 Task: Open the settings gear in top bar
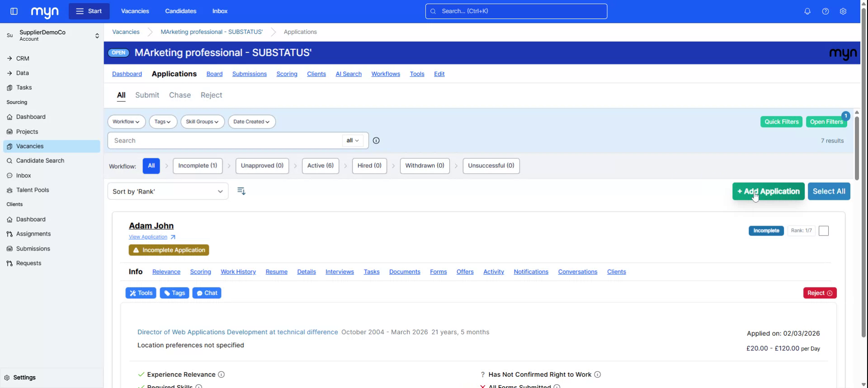point(843,11)
